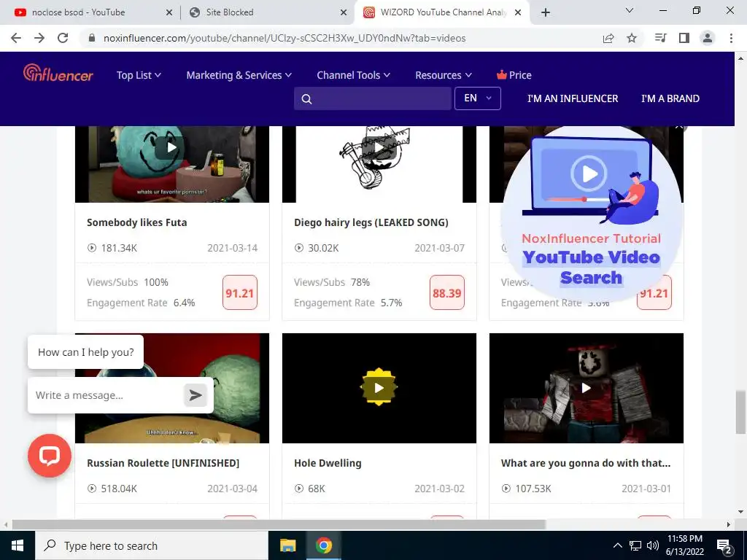
Task: Click I'M AN INFLUENCER link
Action: coord(573,98)
